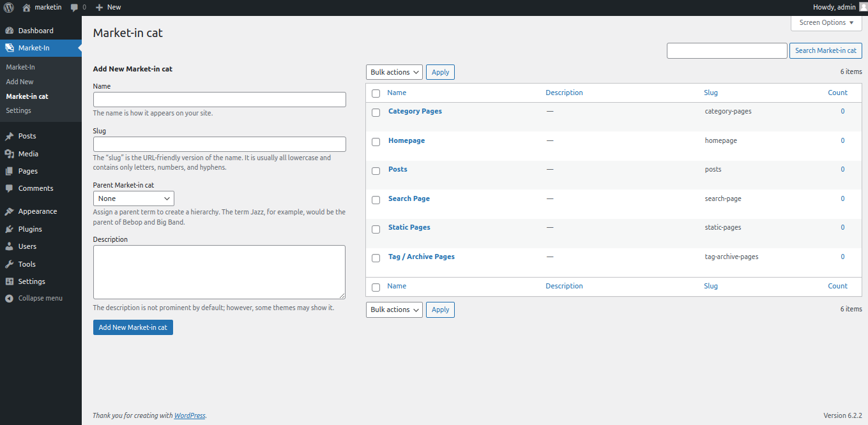Toggle the select-all checkbox in table header
Screen dimensions: 868x425
tap(376, 93)
